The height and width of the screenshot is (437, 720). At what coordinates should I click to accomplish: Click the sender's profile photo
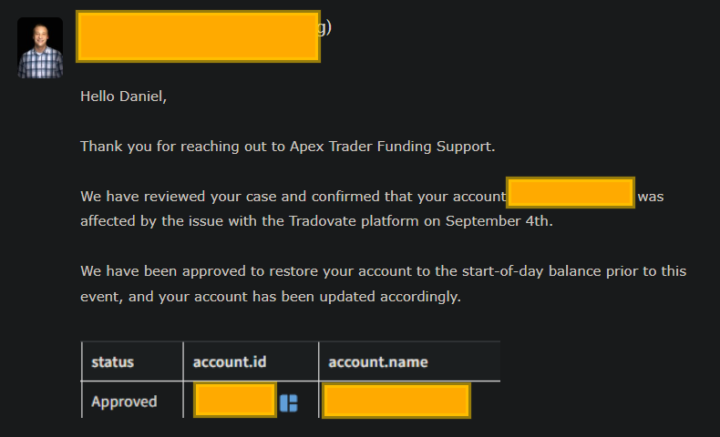[x=40, y=48]
